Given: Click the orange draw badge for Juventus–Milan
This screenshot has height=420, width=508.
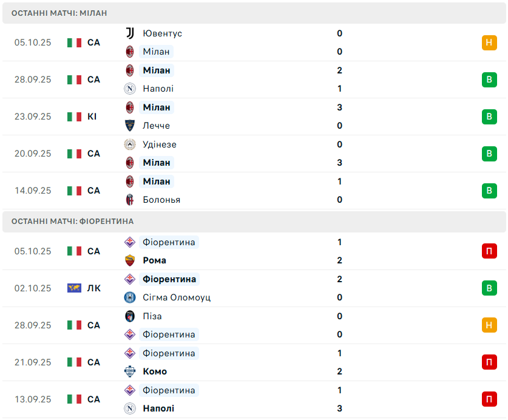Looking at the screenshot, I should tap(489, 42).
